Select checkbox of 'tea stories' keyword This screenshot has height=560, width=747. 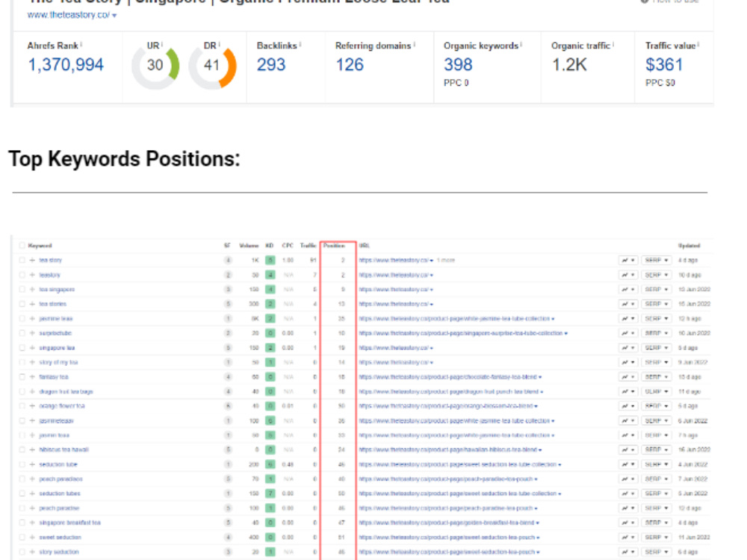click(22, 304)
